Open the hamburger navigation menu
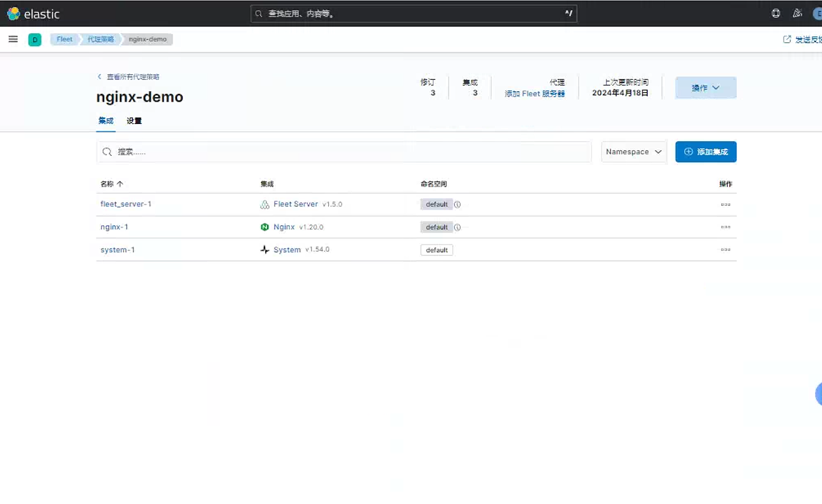Screen dimensions: 822x504 pos(13,40)
